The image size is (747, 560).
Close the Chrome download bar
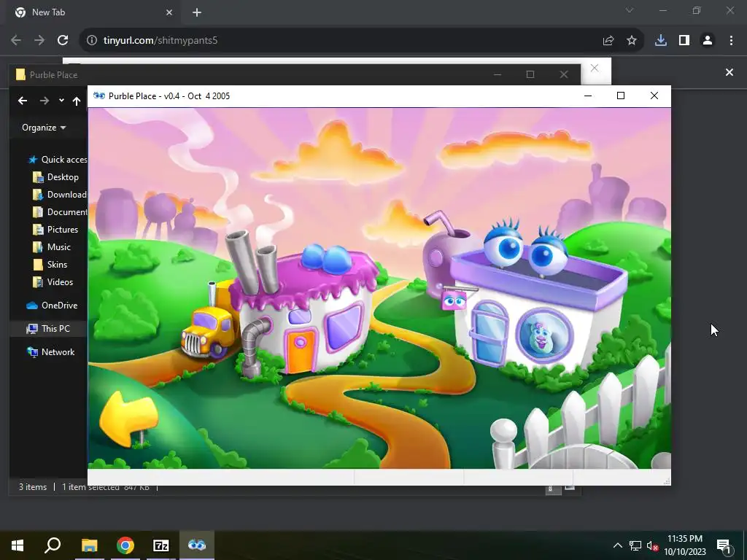729,72
